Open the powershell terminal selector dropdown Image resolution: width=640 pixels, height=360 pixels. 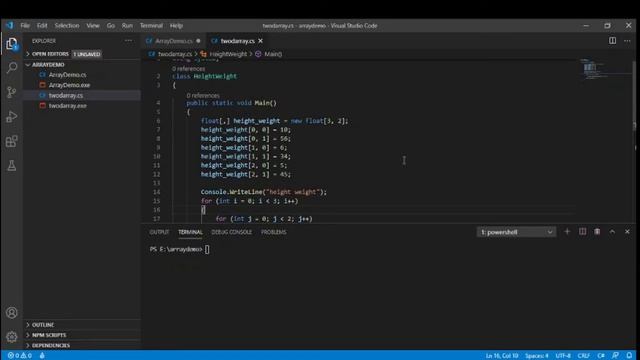coord(516,232)
